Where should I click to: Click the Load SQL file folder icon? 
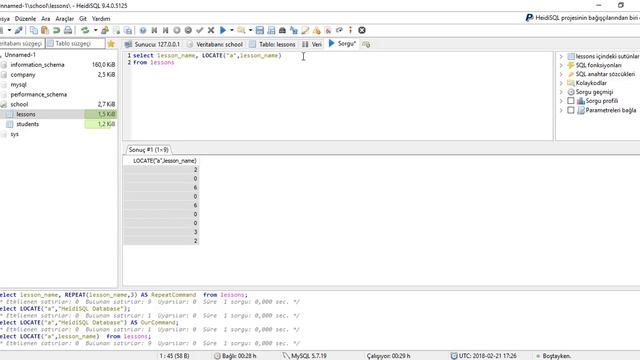click(241, 30)
